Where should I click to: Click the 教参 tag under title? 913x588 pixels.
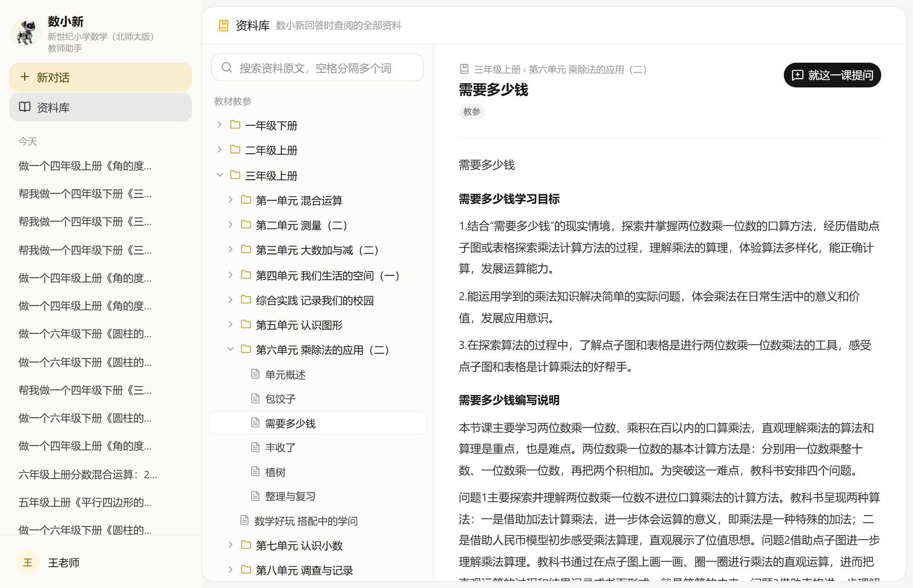[x=472, y=111]
